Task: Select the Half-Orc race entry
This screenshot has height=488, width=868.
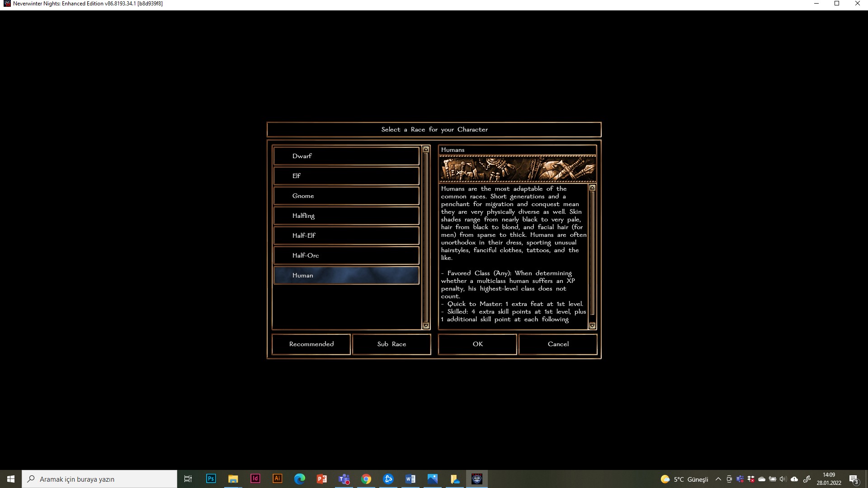Action: (346, 255)
